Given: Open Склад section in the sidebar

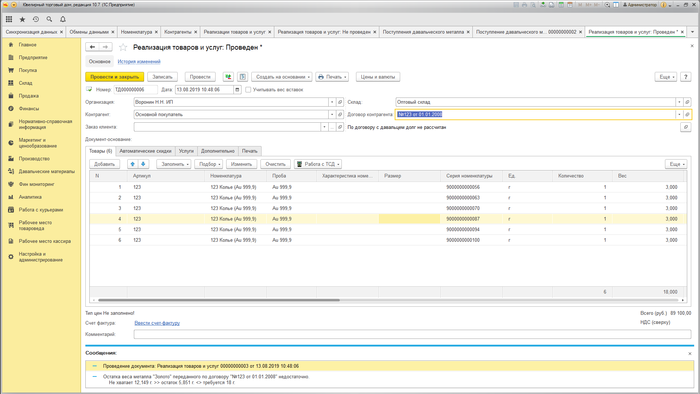Looking at the screenshot, I should coord(25,83).
